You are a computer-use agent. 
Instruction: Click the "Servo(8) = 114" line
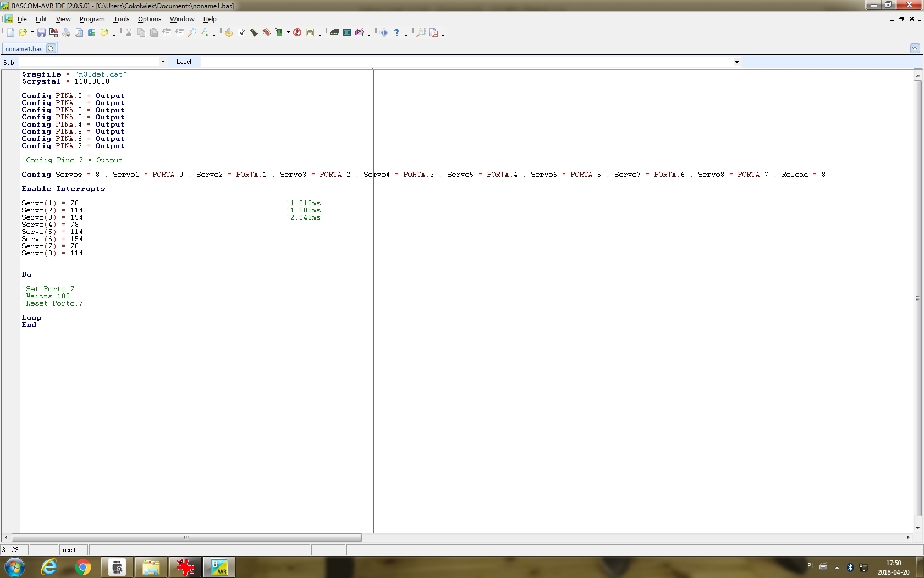(52, 253)
